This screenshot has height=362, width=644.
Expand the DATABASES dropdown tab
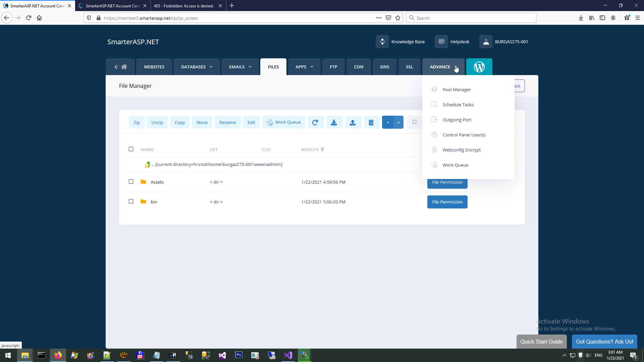click(197, 67)
